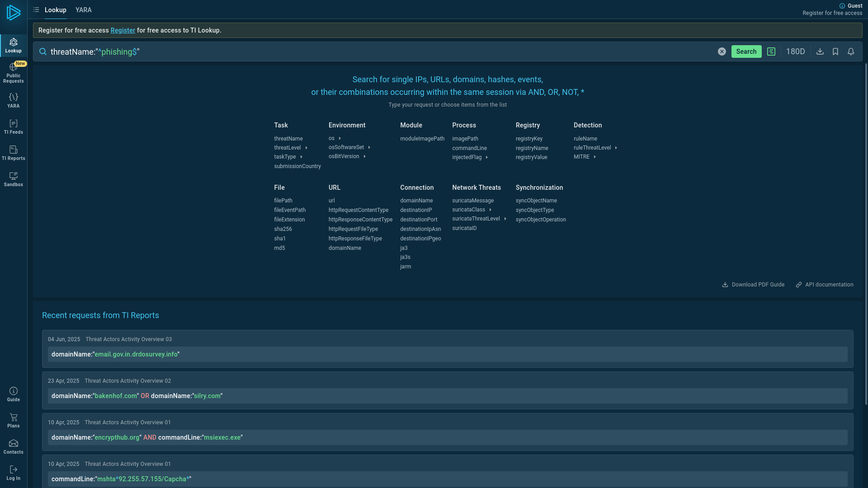This screenshot has height=488, width=868.
Task: Click the ANY.RUN logo icon
Action: (x=14, y=13)
